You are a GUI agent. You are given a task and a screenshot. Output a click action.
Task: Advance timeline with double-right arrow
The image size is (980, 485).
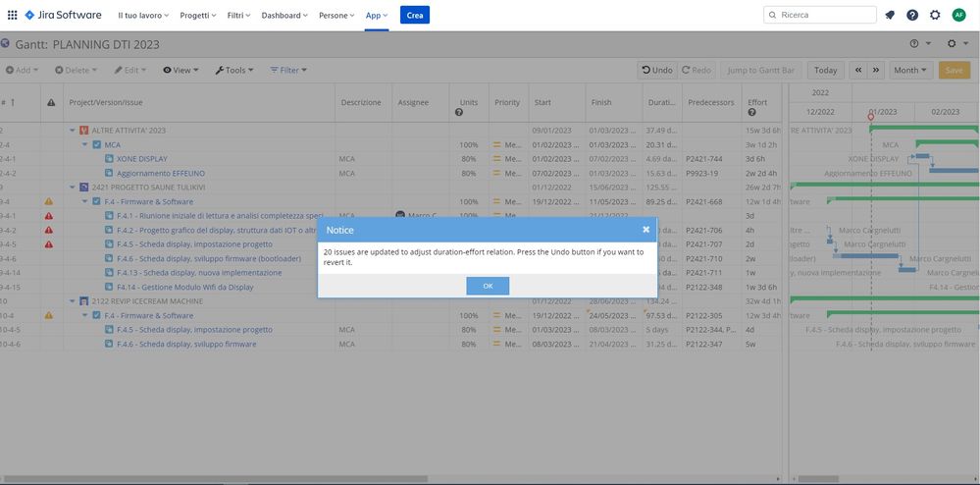876,70
